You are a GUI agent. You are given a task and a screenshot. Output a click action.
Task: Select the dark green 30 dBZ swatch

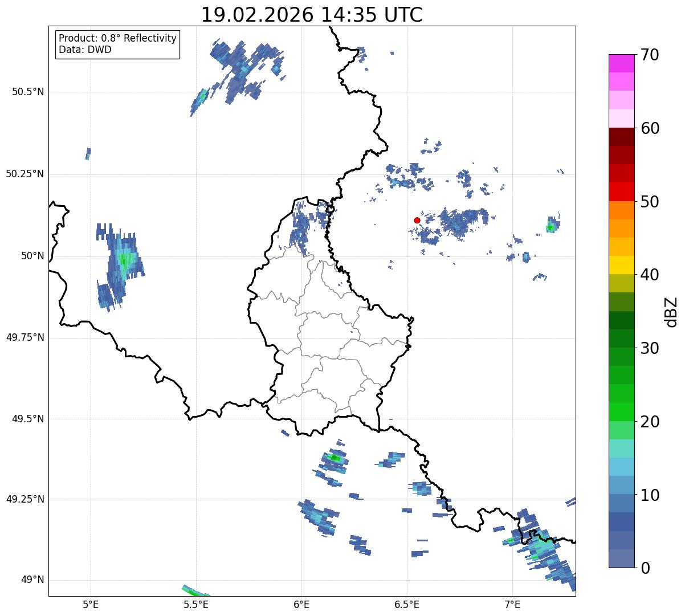(621, 338)
